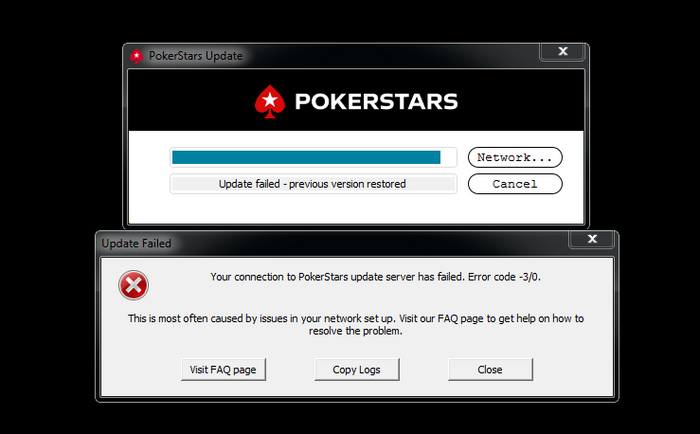Viewport: 700px width, 434px height.
Task: Click the blue filled update progress bar
Action: point(306,157)
